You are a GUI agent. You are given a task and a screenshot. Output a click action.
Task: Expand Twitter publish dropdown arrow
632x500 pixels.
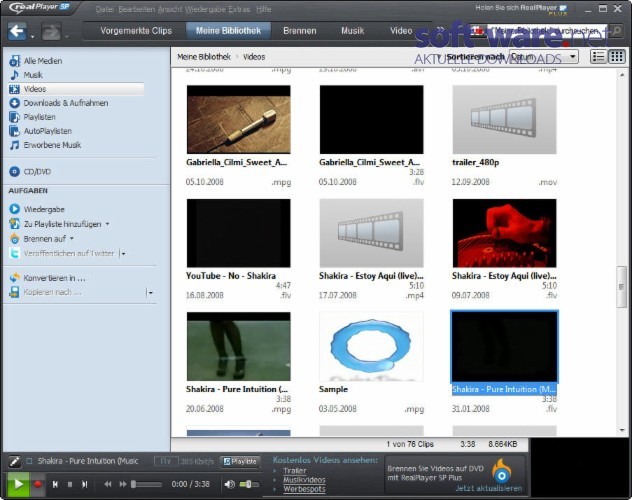(123, 254)
